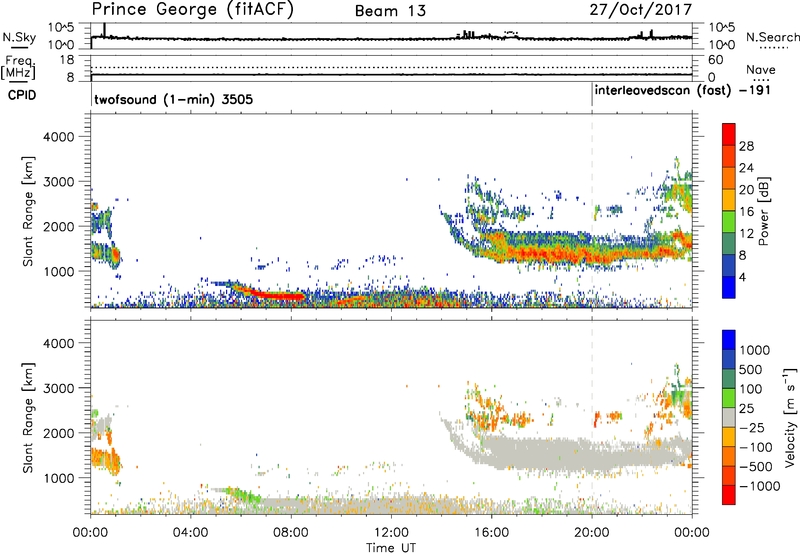Click the "08:00" time axis tick label
The height and width of the screenshot is (554, 800).
[x=291, y=533]
